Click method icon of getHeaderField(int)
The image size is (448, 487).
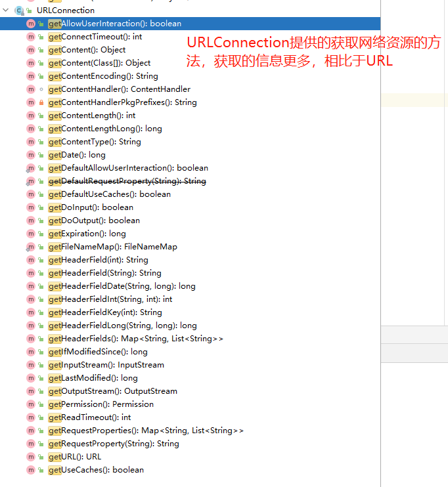[x=31, y=260]
